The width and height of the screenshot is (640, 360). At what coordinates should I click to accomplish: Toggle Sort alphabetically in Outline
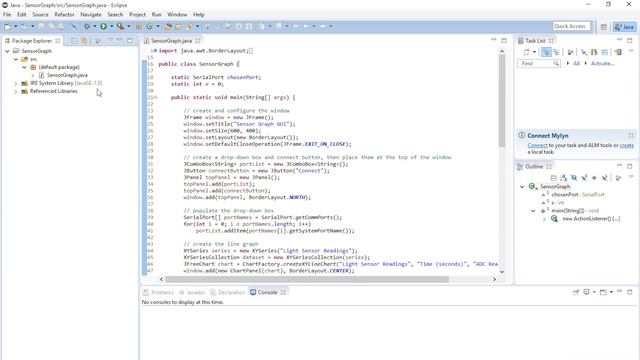coord(563,178)
